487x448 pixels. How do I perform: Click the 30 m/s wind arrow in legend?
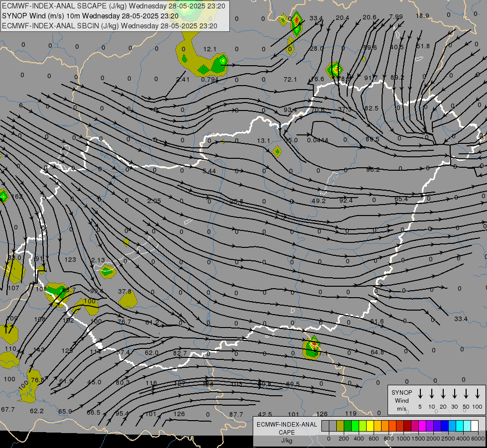[x=454, y=393]
